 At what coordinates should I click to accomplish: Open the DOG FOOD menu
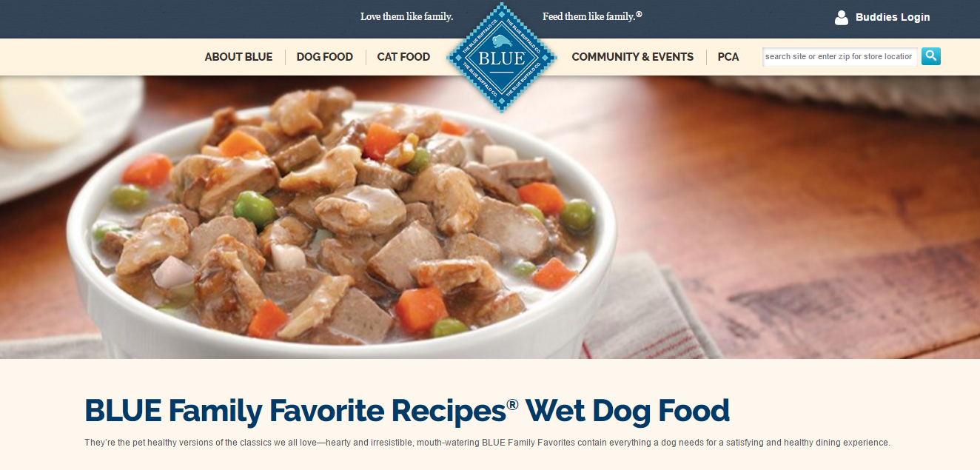coord(325,57)
